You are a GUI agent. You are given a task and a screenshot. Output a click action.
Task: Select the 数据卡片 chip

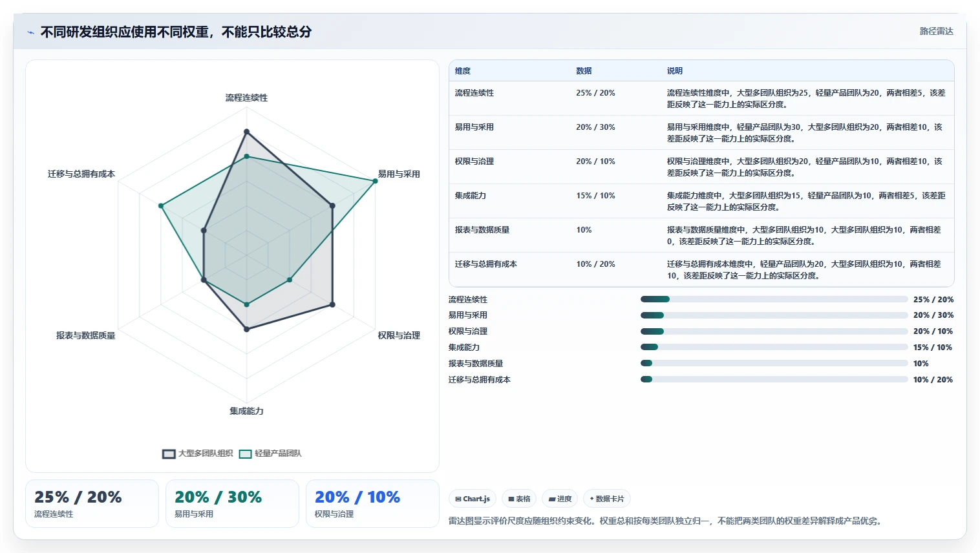coord(607,499)
